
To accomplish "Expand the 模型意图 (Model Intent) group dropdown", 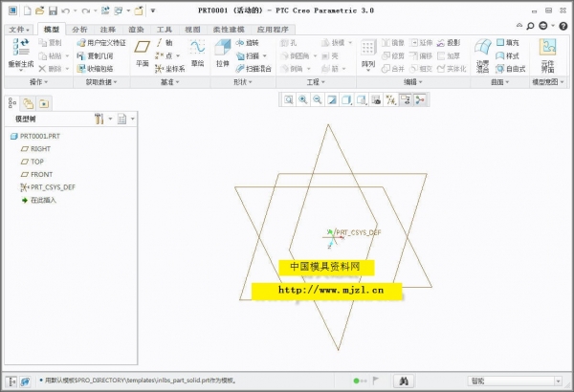I will [548, 82].
